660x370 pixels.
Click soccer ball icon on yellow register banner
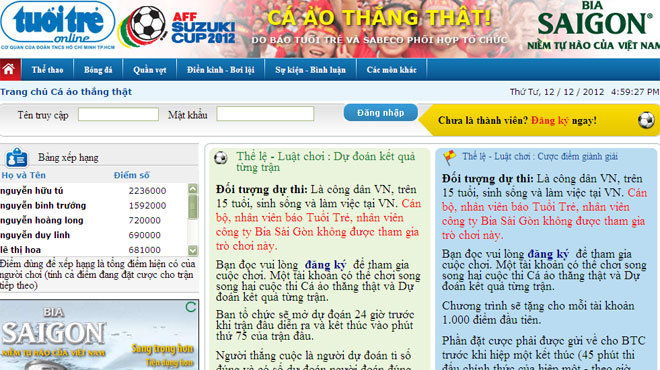tap(646, 120)
